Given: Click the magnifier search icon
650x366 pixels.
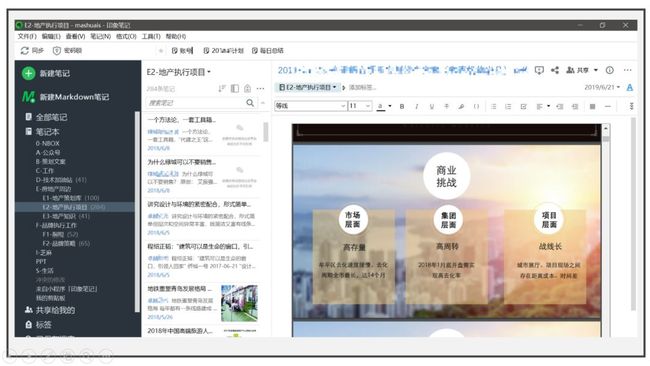Looking at the screenshot, I should (x=250, y=102).
